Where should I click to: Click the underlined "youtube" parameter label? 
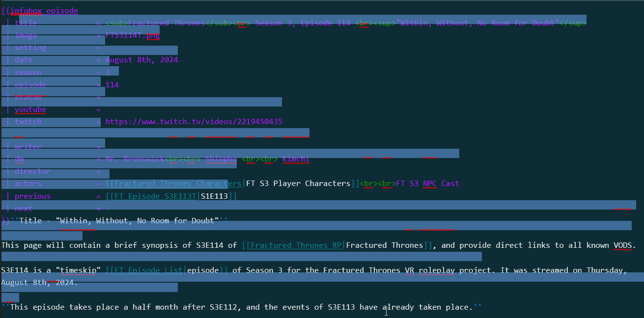pos(30,109)
